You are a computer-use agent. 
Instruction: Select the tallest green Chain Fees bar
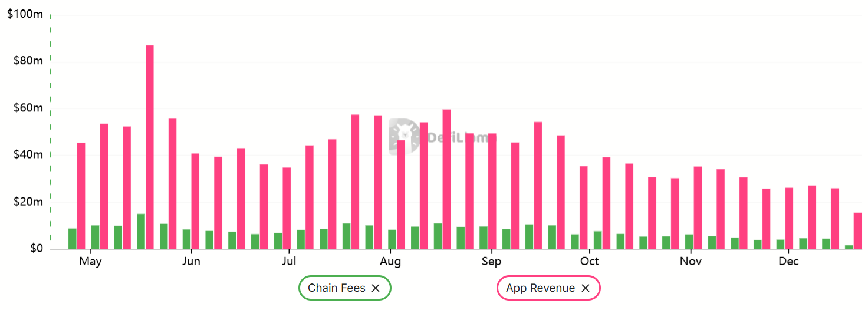click(141, 232)
